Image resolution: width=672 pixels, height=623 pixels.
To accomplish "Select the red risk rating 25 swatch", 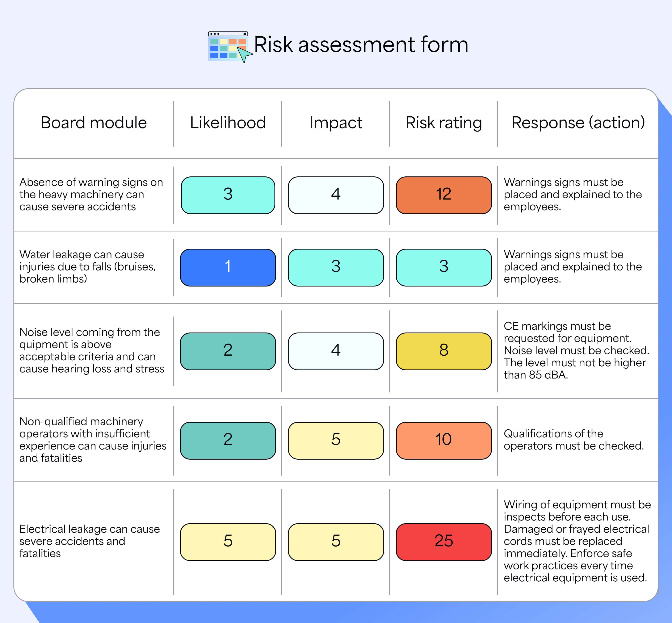I will [444, 542].
